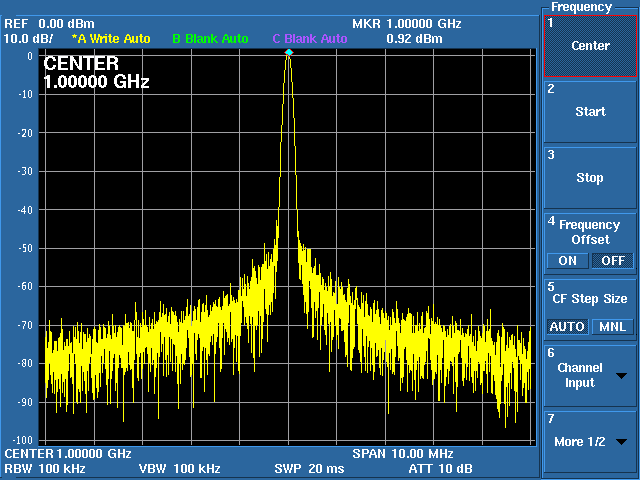Click the VBW 100 kHz readout
This screenshot has height=480, width=640.
[x=180, y=469]
